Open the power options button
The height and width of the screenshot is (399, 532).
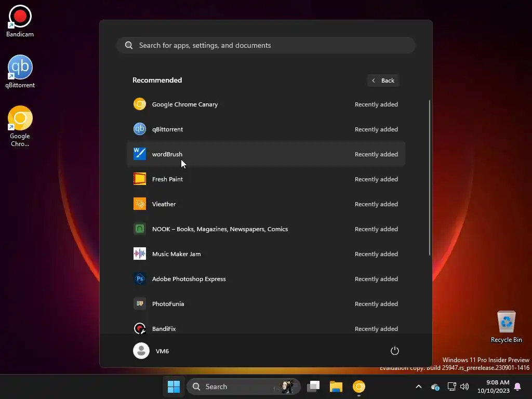[395, 351]
